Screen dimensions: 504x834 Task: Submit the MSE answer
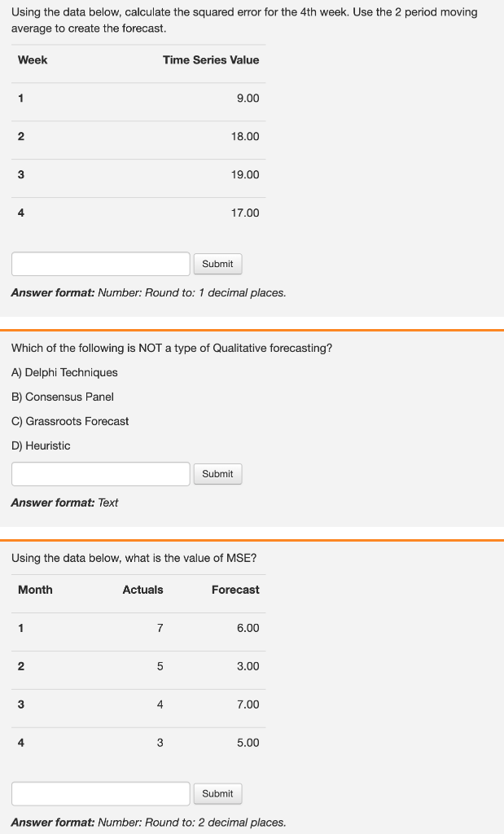coord(217,793)
